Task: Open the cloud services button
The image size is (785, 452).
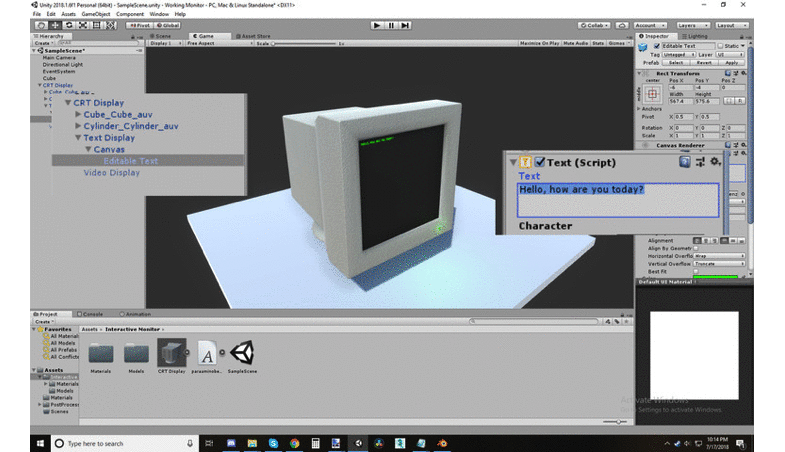Action: pyautogui.click(x=622, y=25)
